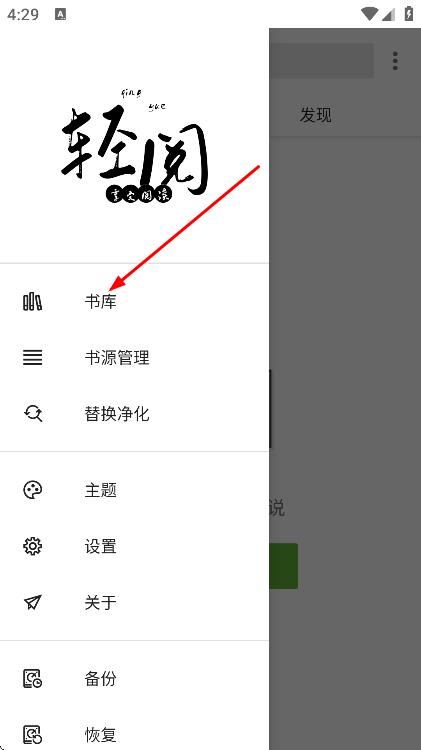
Task: Open the 书库 menu entry
Action: pos(134,301)
